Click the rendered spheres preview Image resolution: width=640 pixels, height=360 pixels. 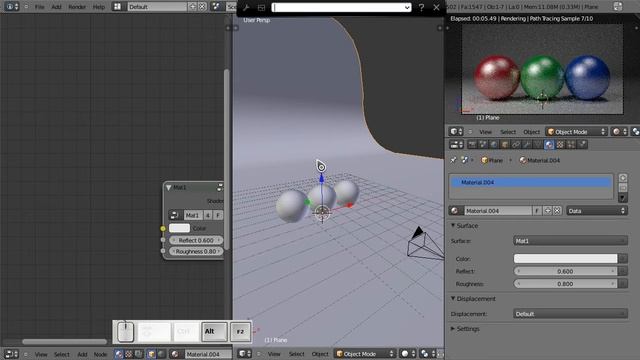[542, 69]
